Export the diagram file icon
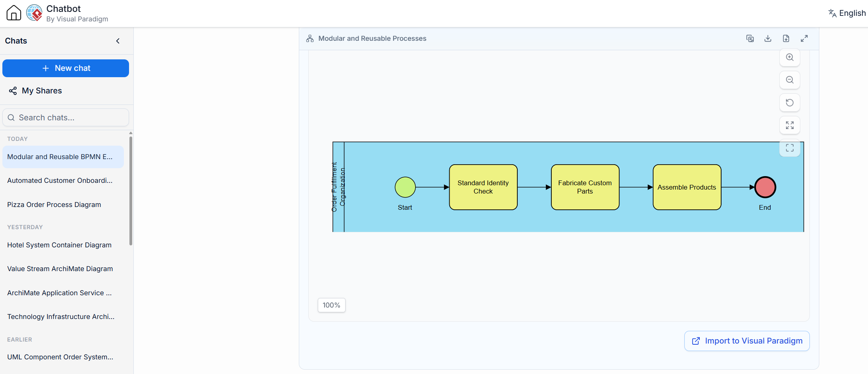This screenshot has width=868, height=374. (786, 38)
